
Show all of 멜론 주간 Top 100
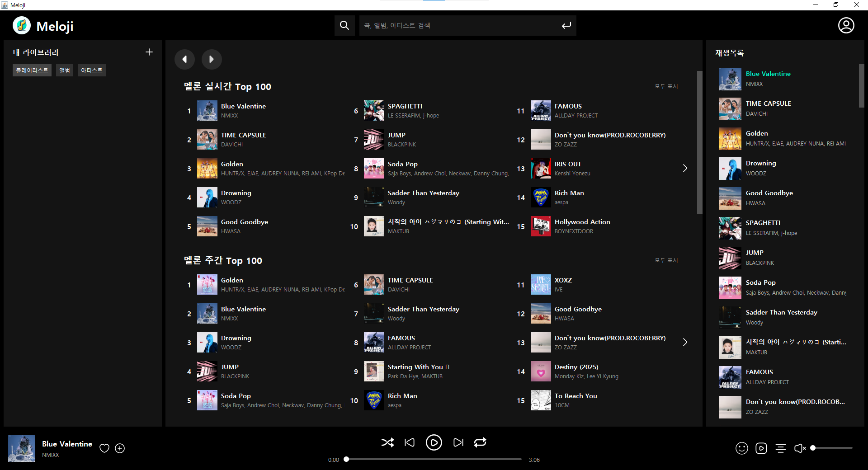666,260
